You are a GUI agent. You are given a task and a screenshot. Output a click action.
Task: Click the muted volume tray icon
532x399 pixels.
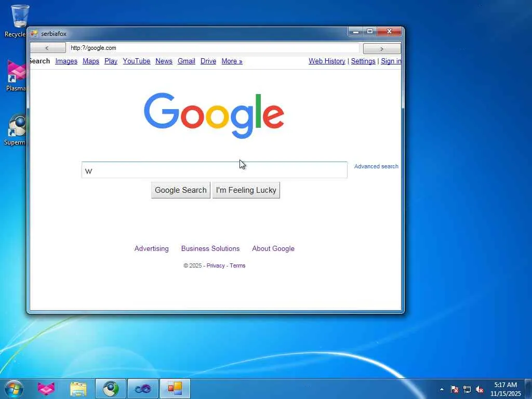point(480,389)
